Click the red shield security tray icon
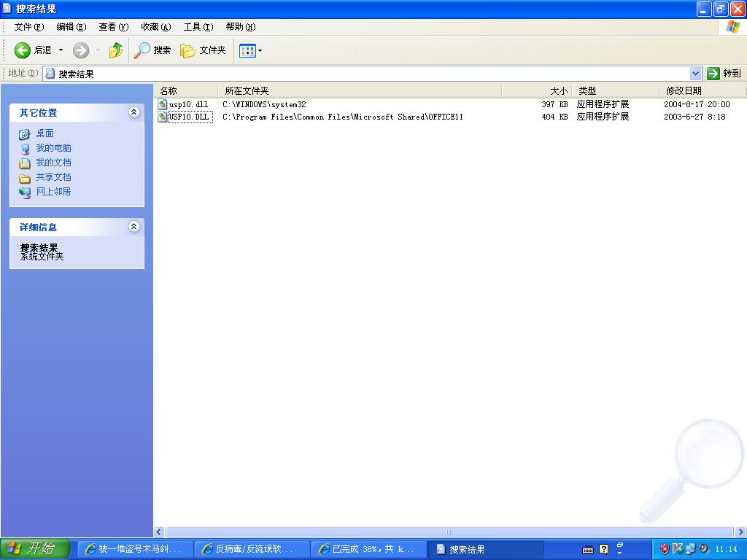Viewport: 747px width, 560px height. coord(665,549)
